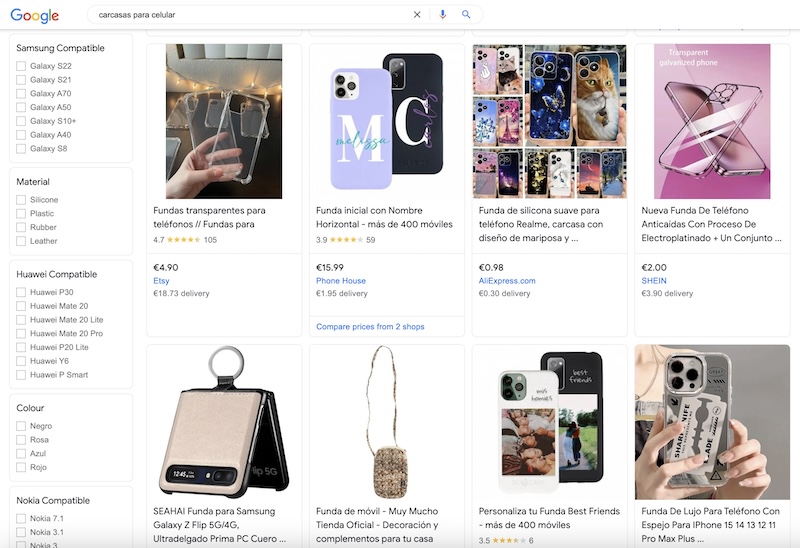Click the Google logo
Screen dimensions: 800x548
click(x=35, y=15)
